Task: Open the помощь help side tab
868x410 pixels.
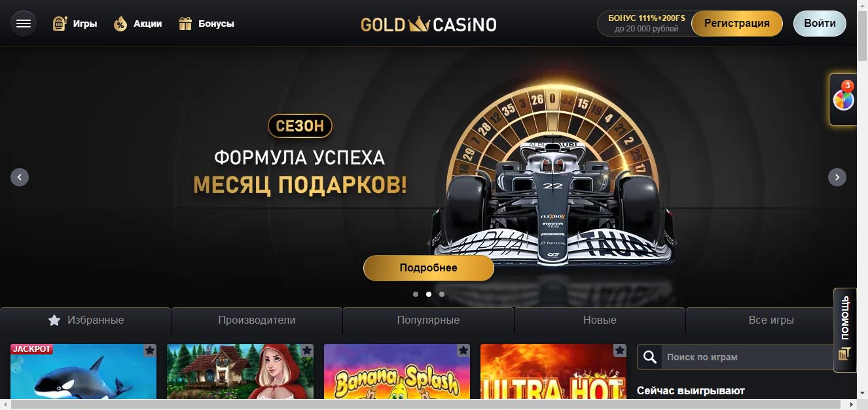Action: tap(844, 330)
